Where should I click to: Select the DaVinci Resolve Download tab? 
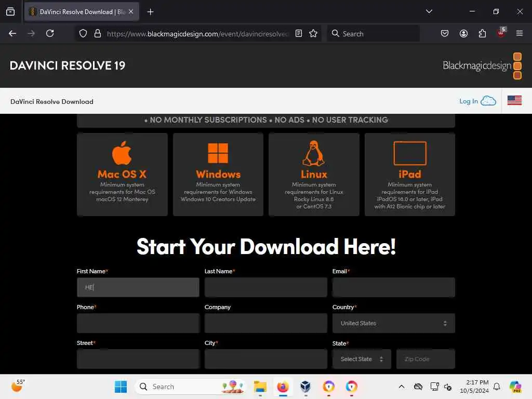(82, 12)
